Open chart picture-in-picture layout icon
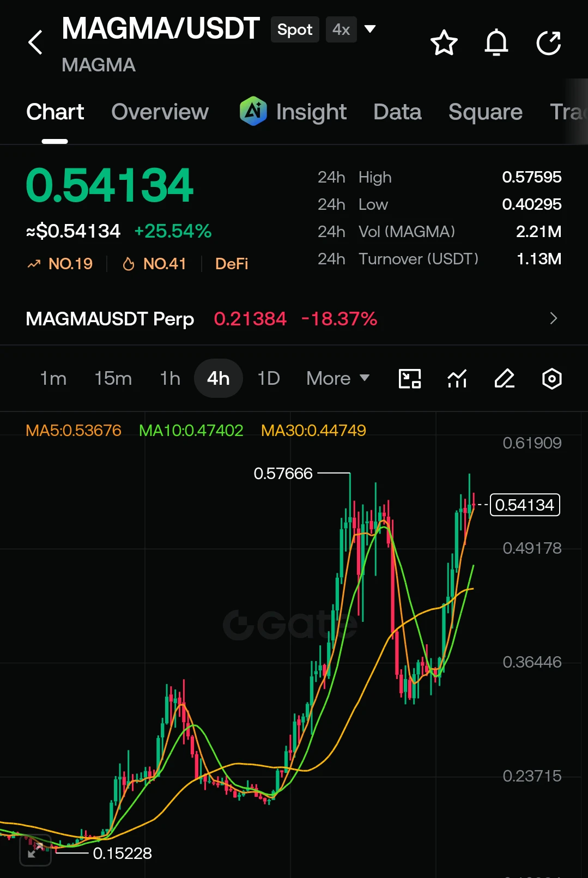This screenshot has height=878, width=588. [x=410, y=378]
